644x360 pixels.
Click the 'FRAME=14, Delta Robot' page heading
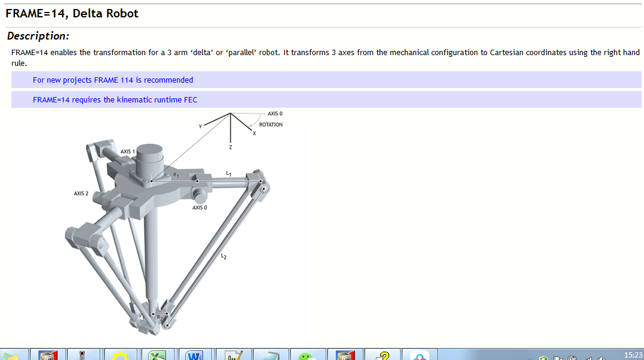[x=72, y=13]
